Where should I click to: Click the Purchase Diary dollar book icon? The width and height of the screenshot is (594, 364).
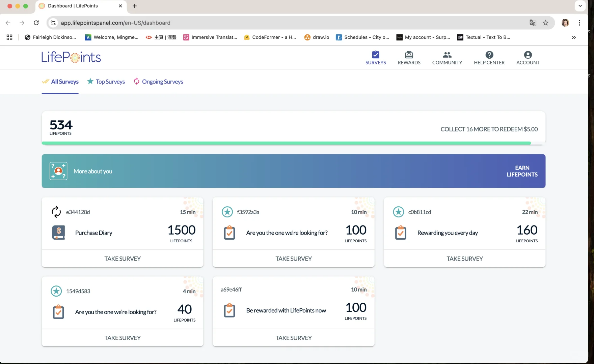(x=58, y=233)
